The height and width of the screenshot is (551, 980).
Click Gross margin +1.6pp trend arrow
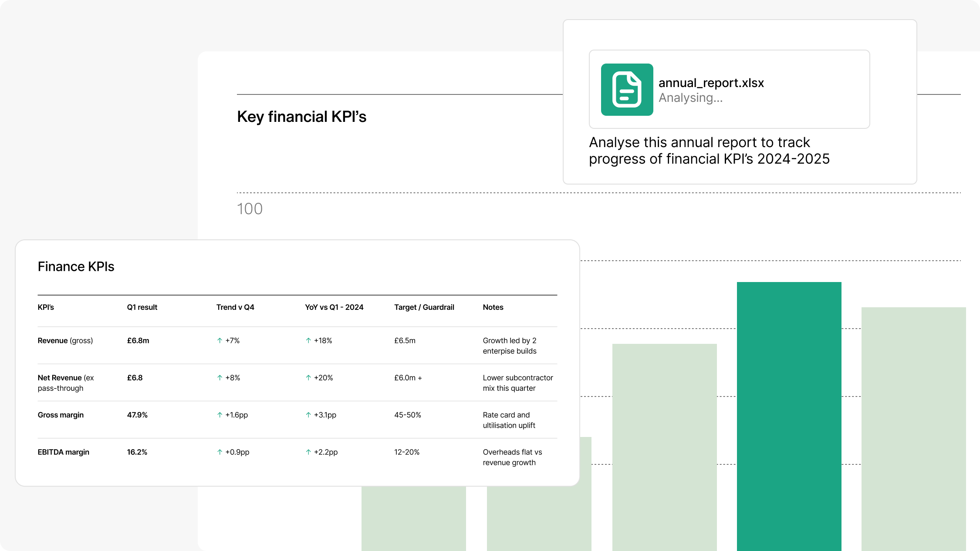click(220, 415)
